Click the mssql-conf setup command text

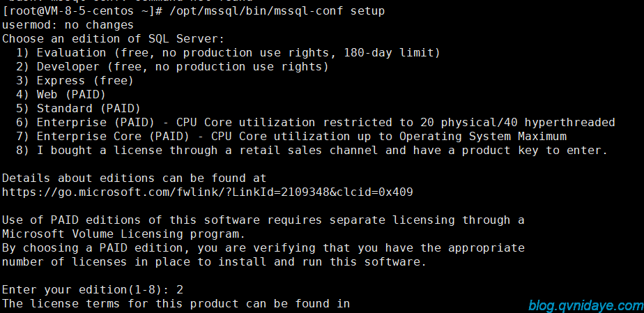coord(277,10)
